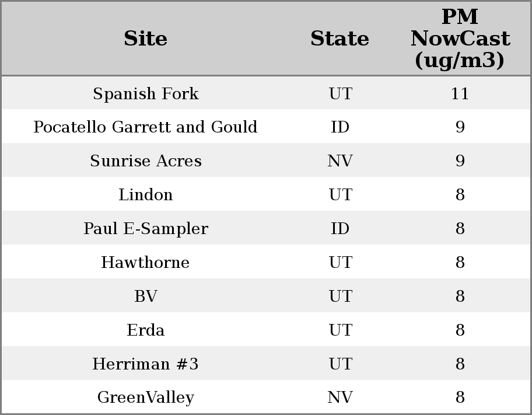The width and height of the screenshot is (532, 415).
Task: Select the Hawthorne site cell
Action: [x=145, y=263]
